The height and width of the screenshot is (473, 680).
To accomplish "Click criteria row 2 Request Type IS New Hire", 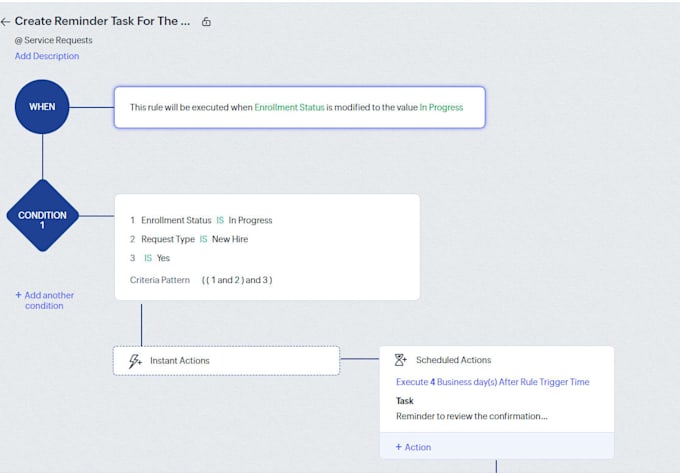I will [x=189, y=239].
